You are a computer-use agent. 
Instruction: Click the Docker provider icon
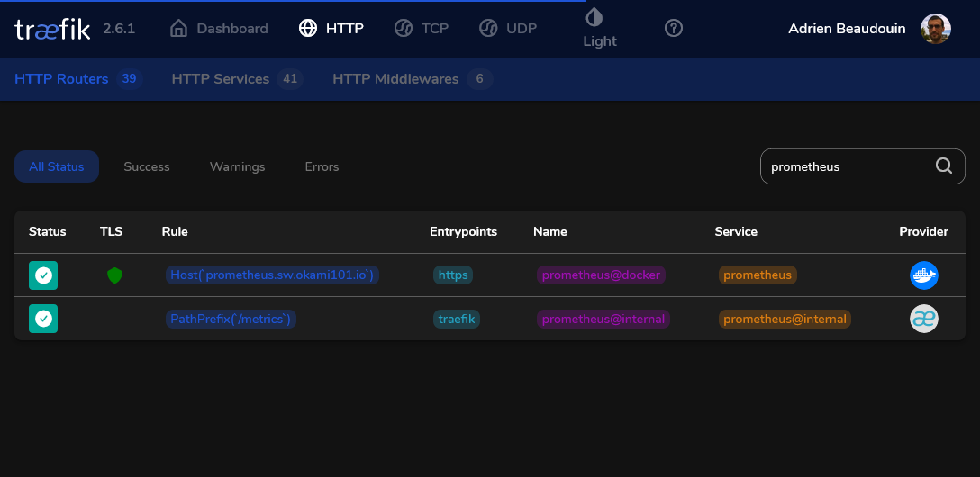(924, 275)
